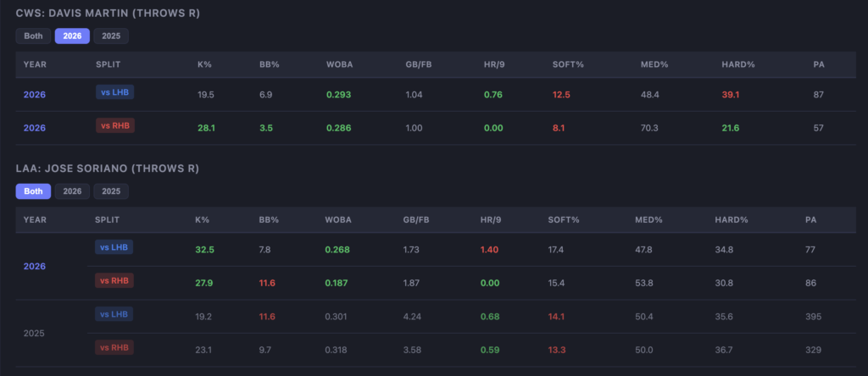
Task: Click the red HR/9 value 1.40
Action: click(x=490, y=249)
